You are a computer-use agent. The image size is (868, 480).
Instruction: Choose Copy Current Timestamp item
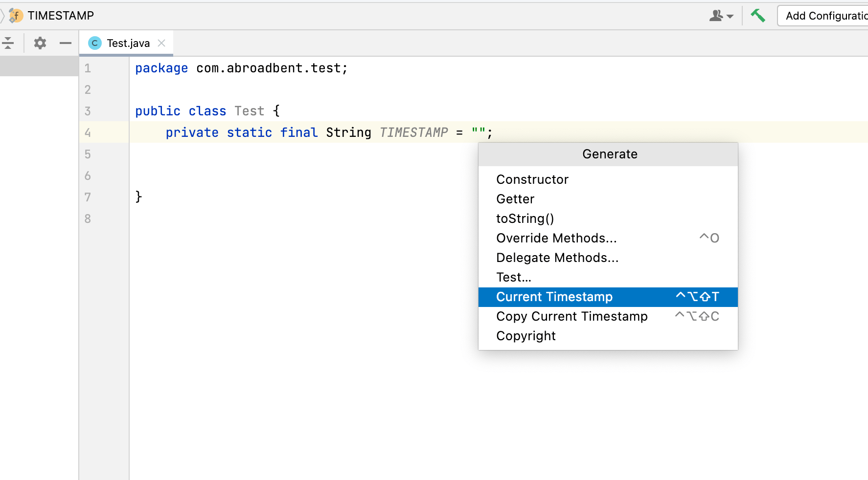[x=571, y=316]
